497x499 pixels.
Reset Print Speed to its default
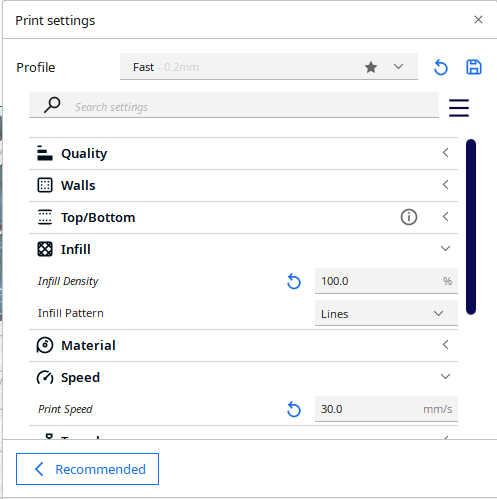point(294,409)
